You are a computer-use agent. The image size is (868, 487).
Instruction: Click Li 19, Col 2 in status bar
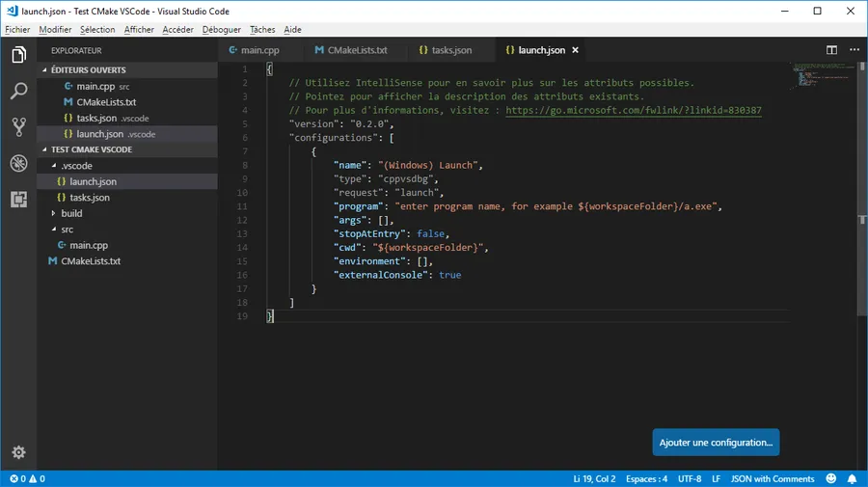(x=594, y=478)
